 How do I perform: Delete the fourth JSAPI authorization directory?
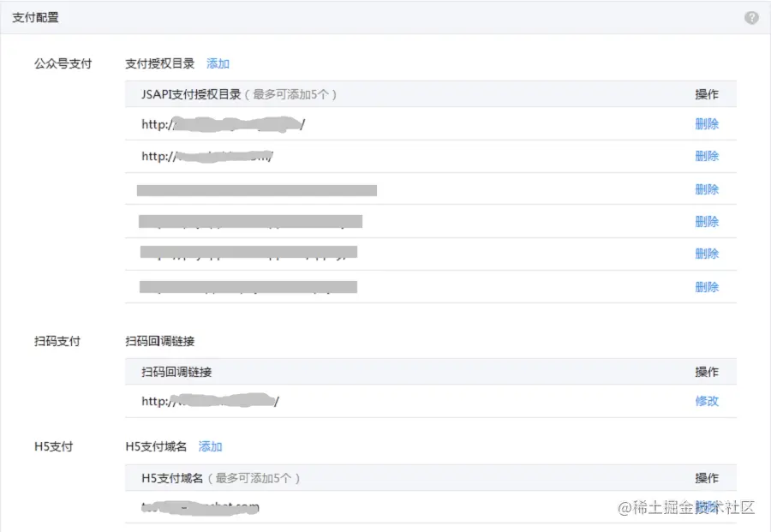point(707,221)
